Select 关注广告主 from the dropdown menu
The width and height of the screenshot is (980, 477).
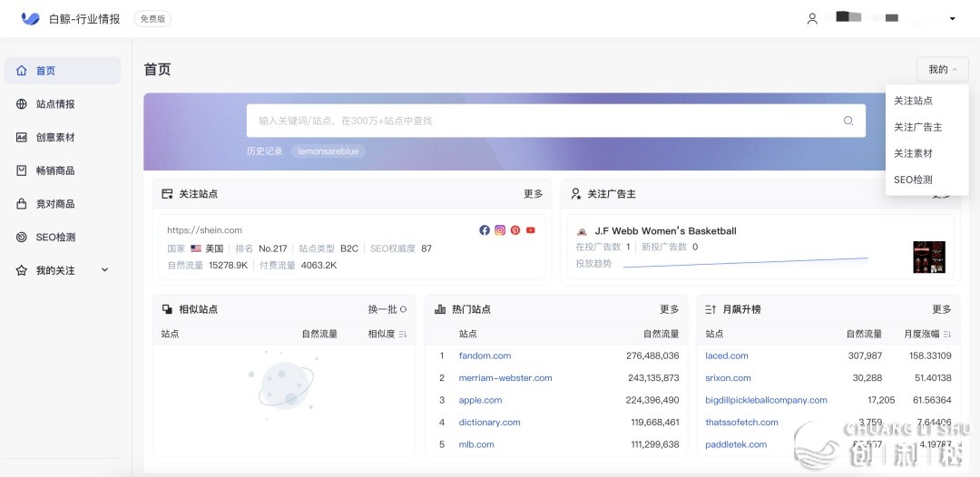point(917,127)
